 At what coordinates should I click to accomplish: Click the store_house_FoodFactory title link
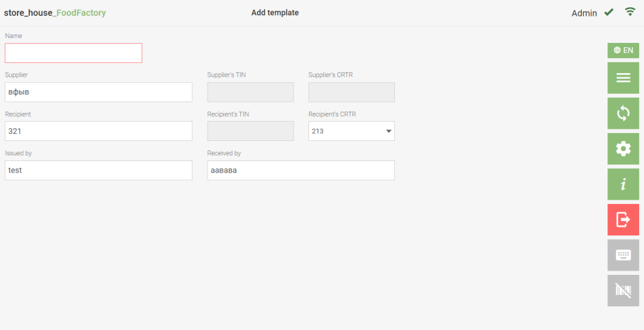pos(55,13)
